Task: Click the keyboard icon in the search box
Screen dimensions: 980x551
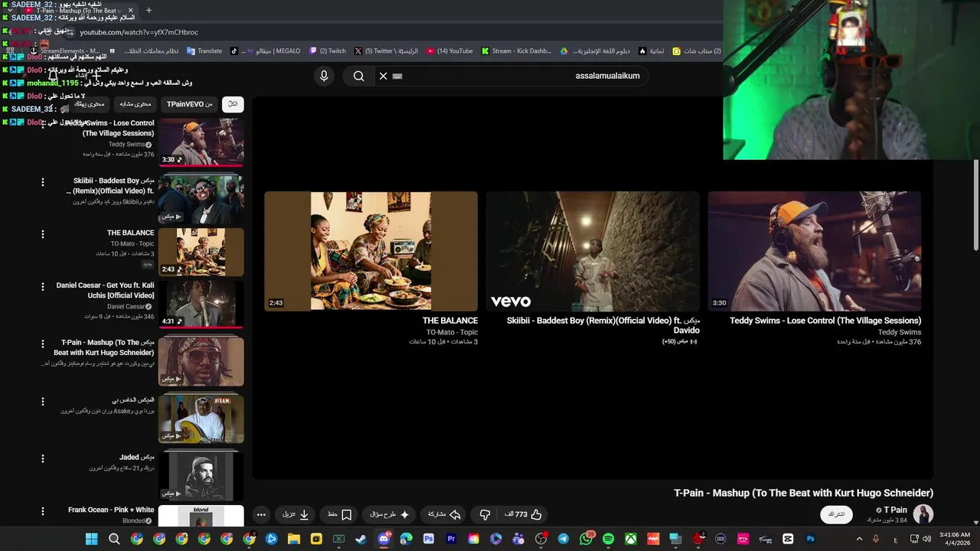Action: point(397,76)
